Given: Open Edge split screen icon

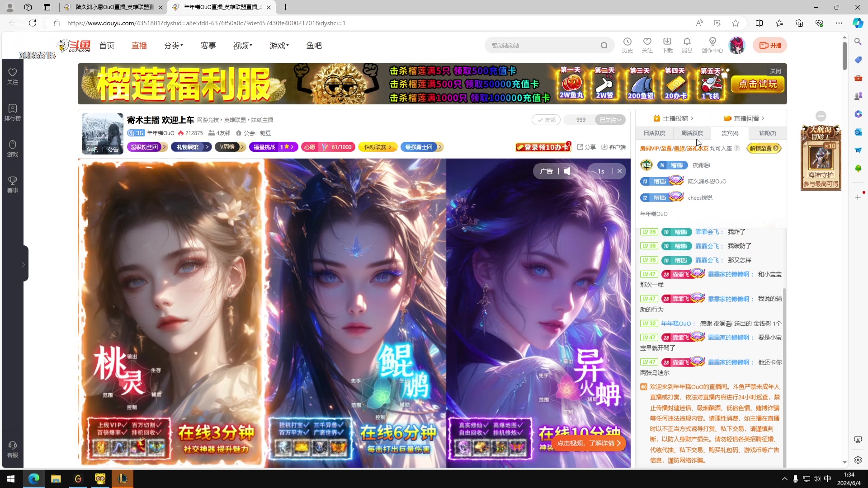Looking at the screenshot, I should tap(759, 23).
